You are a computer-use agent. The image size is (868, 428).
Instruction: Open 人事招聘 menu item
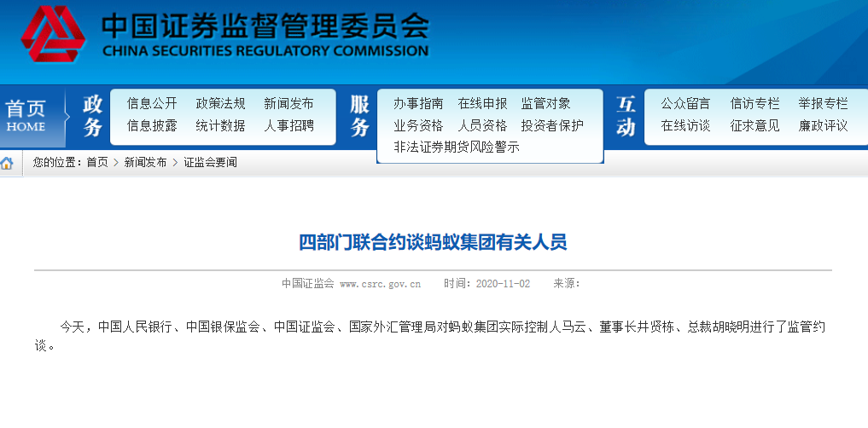[x=289, y=125]
